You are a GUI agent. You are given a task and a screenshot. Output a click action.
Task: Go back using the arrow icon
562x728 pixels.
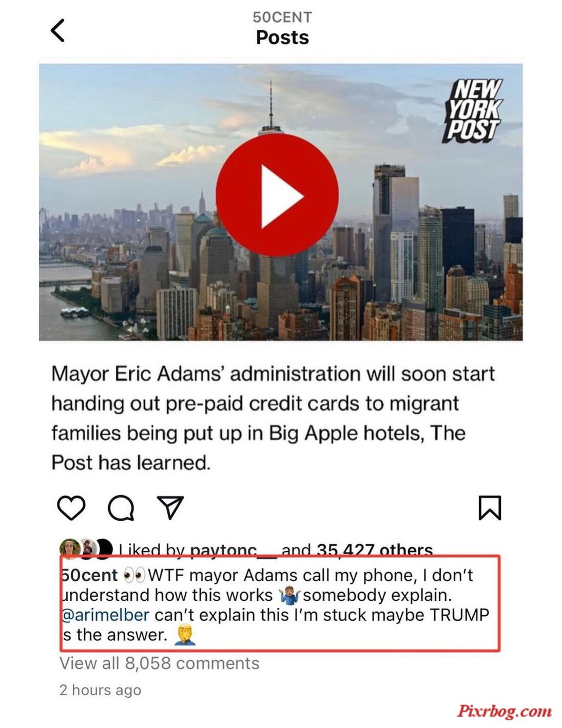click(x=57, y=30)
